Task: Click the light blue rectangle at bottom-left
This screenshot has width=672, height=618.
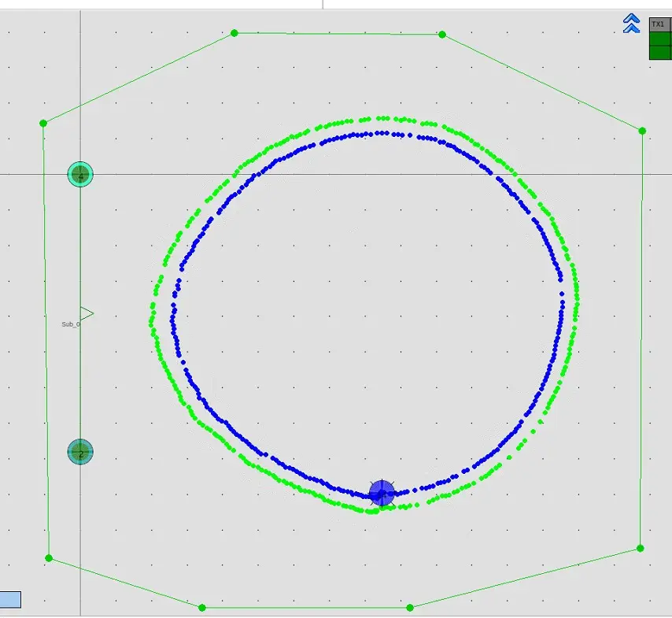Action: coord(10,600)
